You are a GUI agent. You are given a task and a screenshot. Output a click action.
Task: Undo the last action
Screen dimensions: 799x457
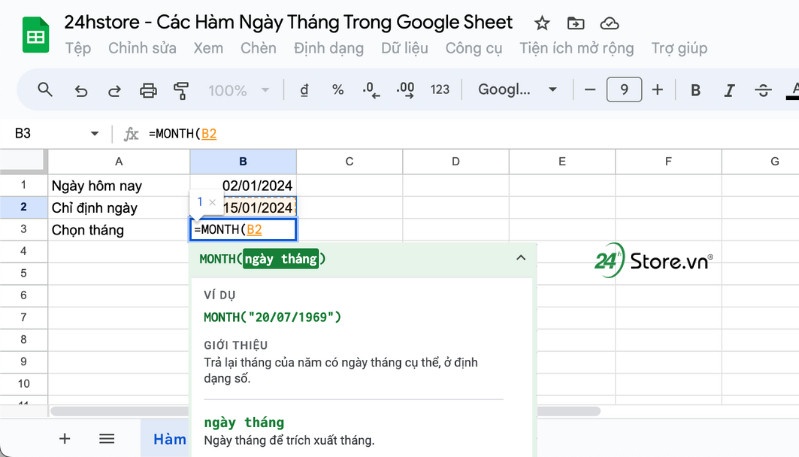coord(81,91)
